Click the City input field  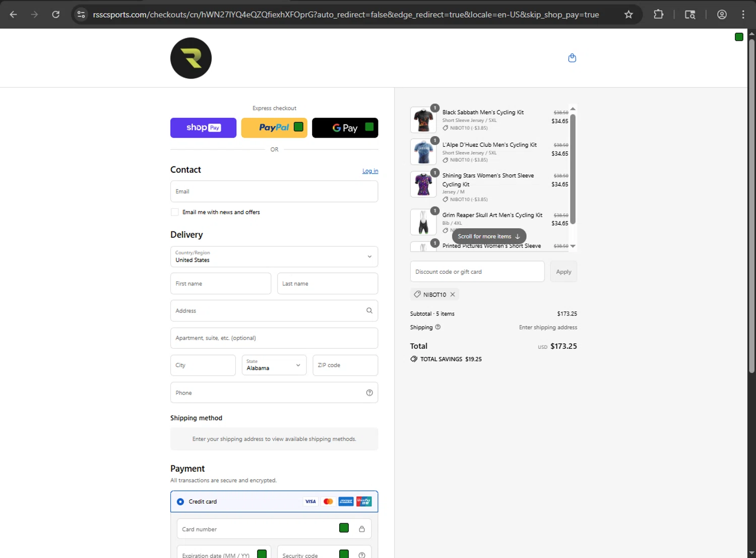203,365
